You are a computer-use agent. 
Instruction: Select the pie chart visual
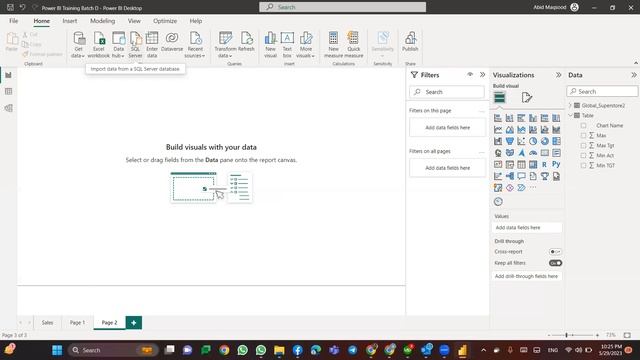tap(533, 141)
